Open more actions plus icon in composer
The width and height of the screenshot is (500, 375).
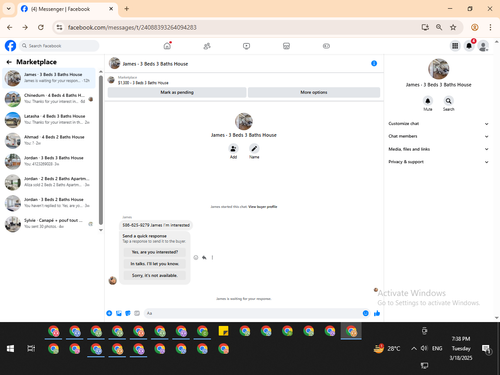tap(109, 313)
